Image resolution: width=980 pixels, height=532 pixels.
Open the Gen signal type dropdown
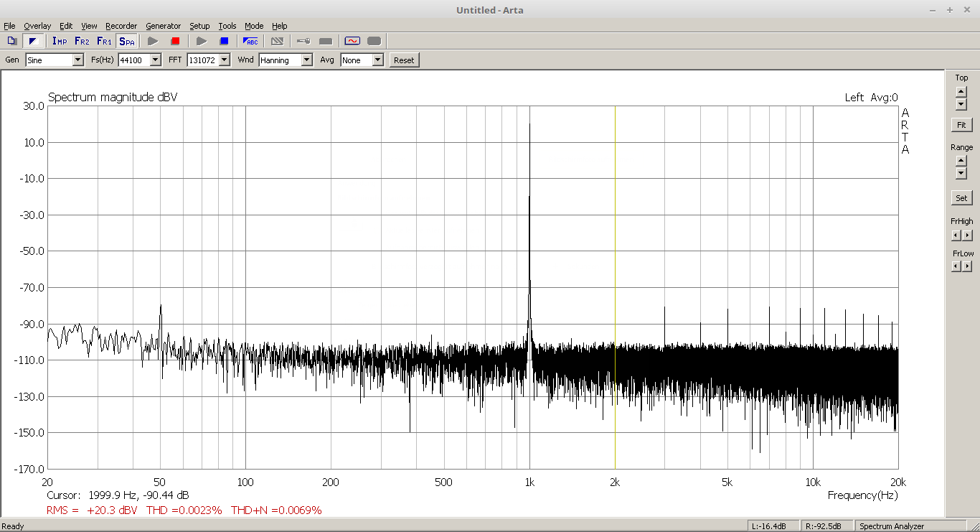click(x=78, y=60)
